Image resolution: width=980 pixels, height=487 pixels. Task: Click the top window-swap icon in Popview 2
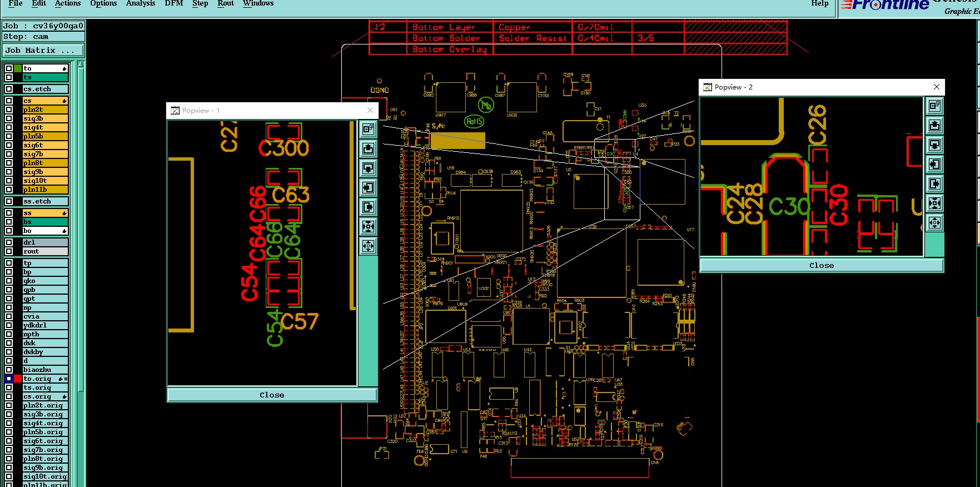pyautogui.click(x=934, y=106)
